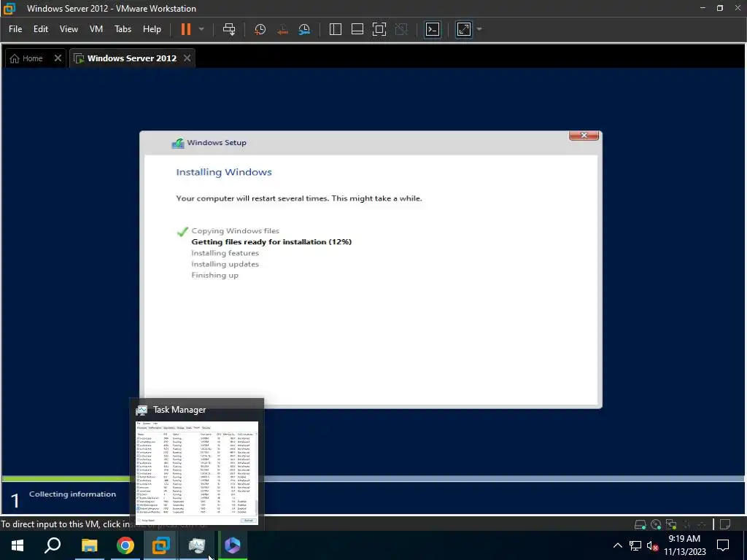Open the View menu

tap(69, 29)
